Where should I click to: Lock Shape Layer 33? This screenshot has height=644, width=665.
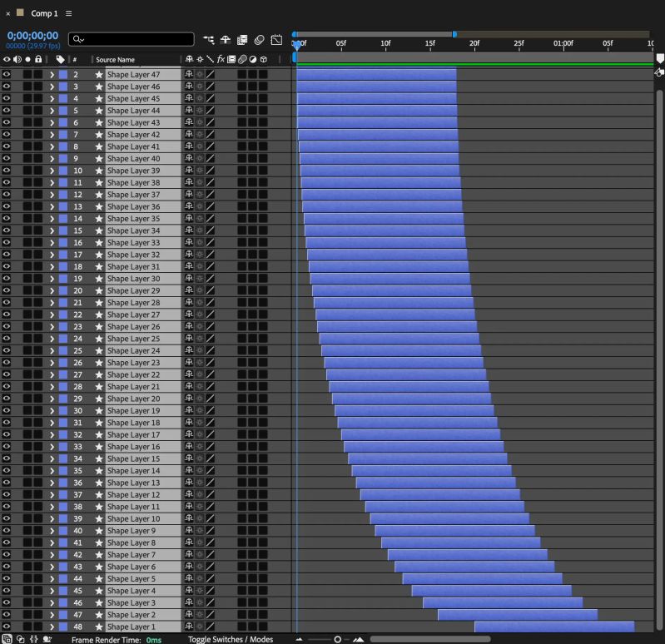click(38, 242)
